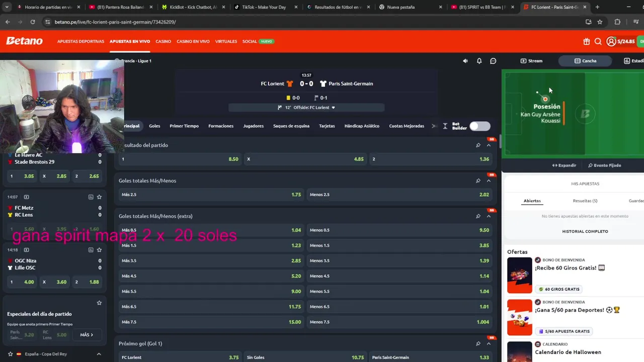Collapse Goles totales Más/Menos section
The width and height of the screenshot is (644, 362).
(489, 180)
